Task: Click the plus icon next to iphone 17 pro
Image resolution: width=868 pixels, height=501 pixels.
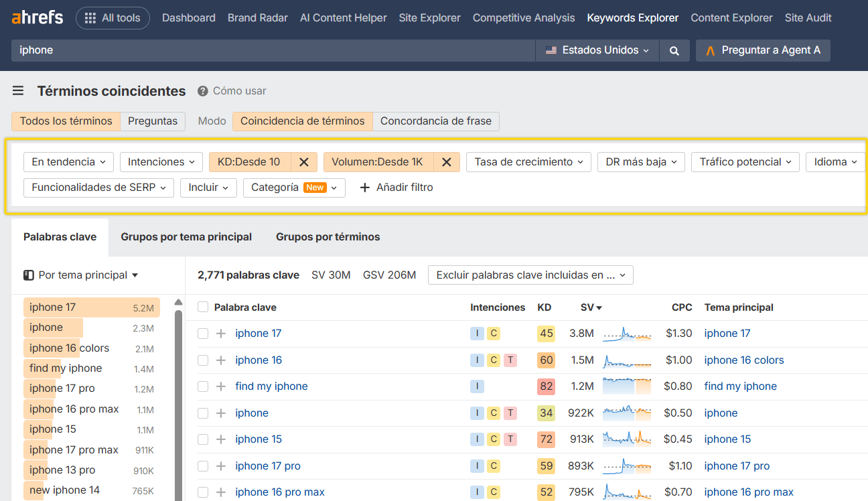Action: point(221,466)
